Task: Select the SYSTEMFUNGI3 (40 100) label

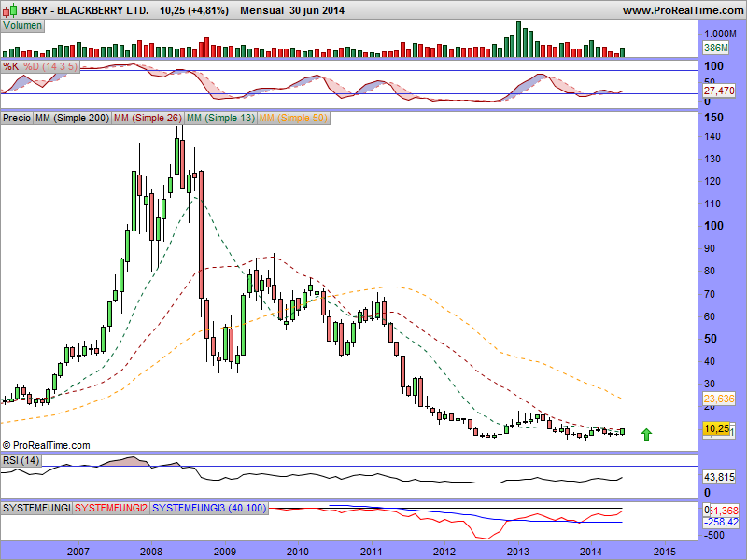Action: click(x=209, y=508)
